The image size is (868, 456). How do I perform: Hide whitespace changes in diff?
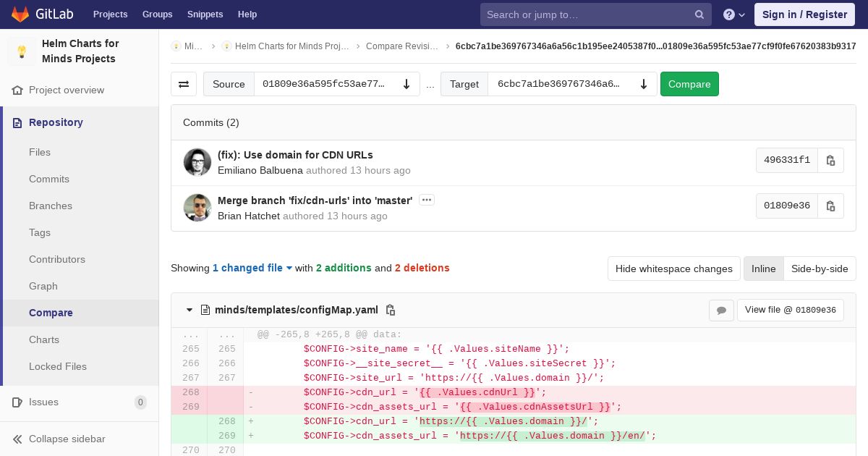tap(673, 269)
